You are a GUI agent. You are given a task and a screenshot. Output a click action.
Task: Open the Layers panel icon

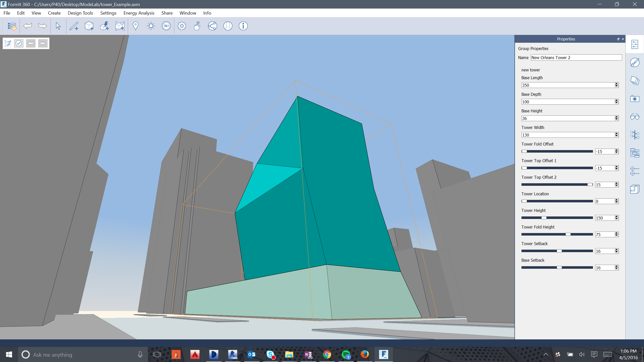click(x=635, y=81)
